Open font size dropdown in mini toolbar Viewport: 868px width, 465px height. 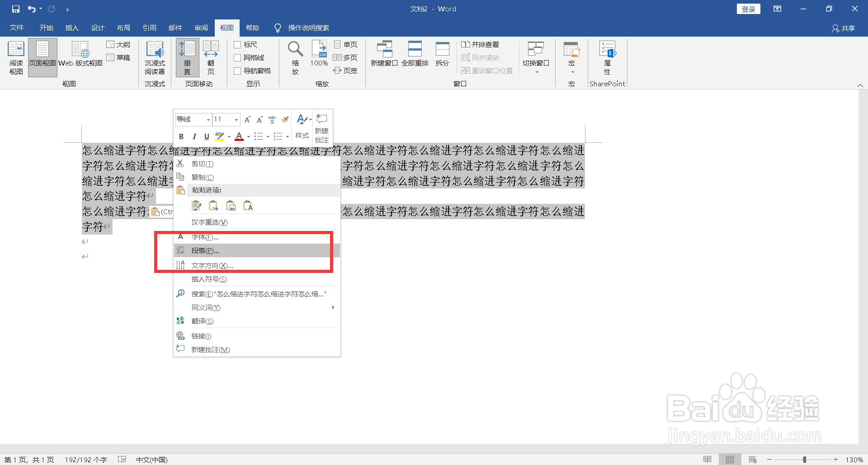point(236,120)
